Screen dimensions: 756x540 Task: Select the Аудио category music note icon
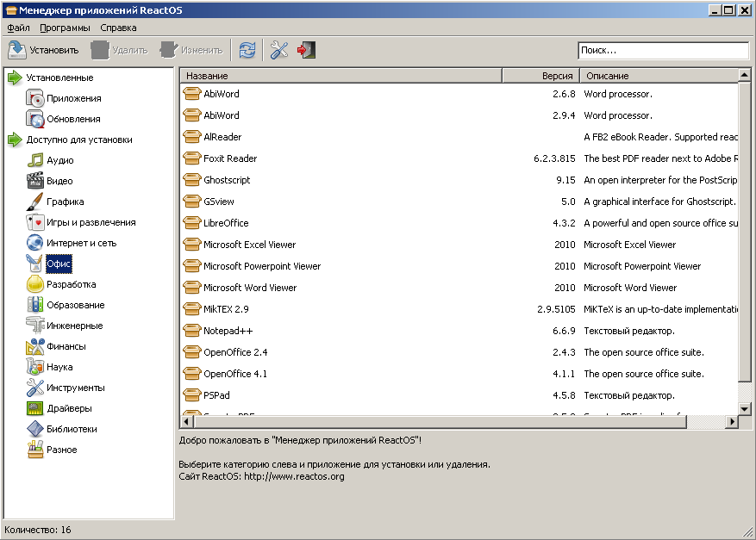click(x=35, y=160)
